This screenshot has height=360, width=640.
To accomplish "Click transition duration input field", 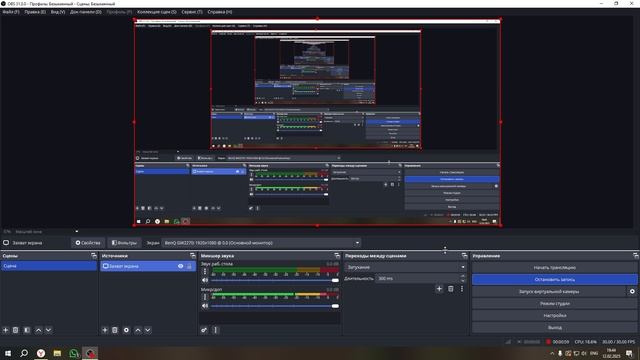I will click(417, 278).
